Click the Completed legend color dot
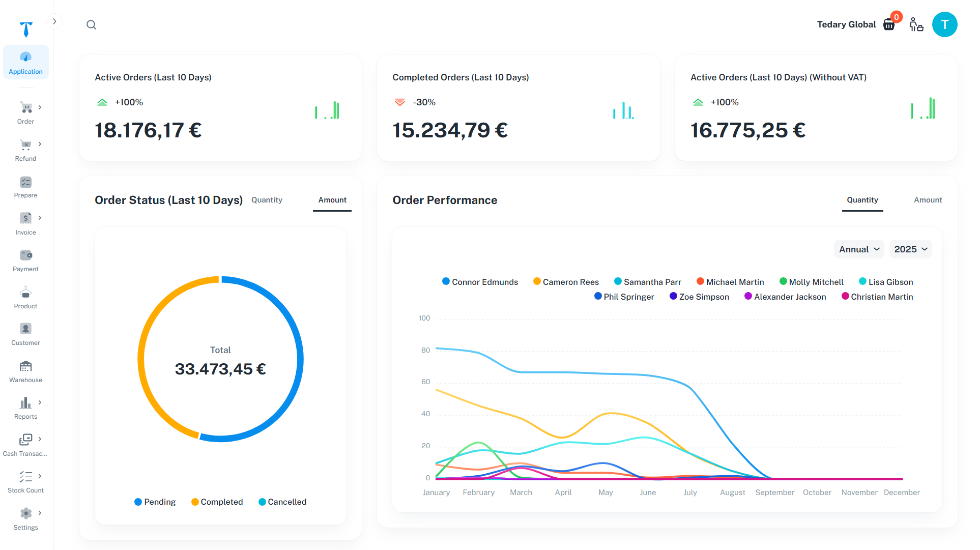This screenshot has width=980, height=550. (195, 502)
